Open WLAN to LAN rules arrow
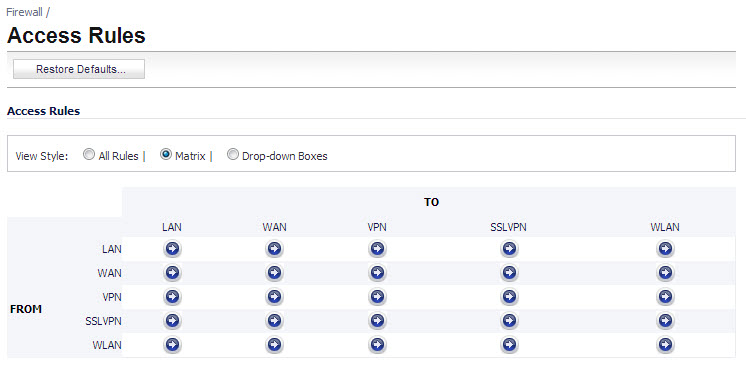The width and height of the screenshot is (746, 365). click(x=172, y=345)
